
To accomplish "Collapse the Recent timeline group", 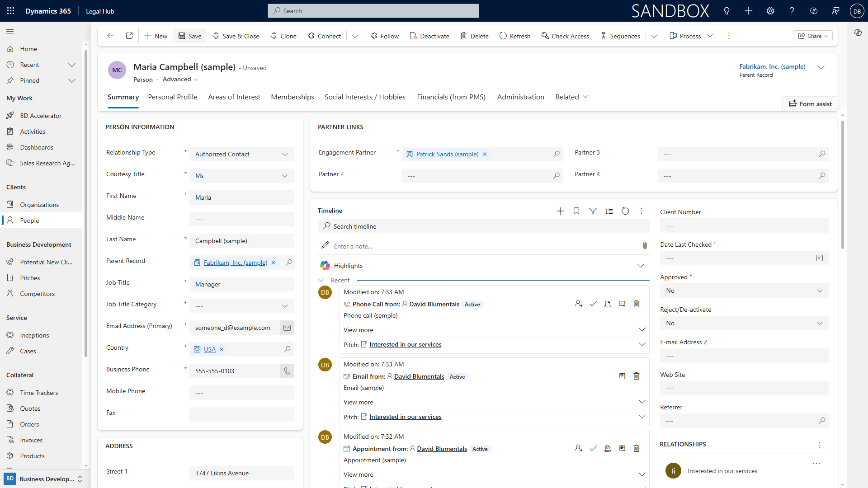I will click(x=321, y=280).
